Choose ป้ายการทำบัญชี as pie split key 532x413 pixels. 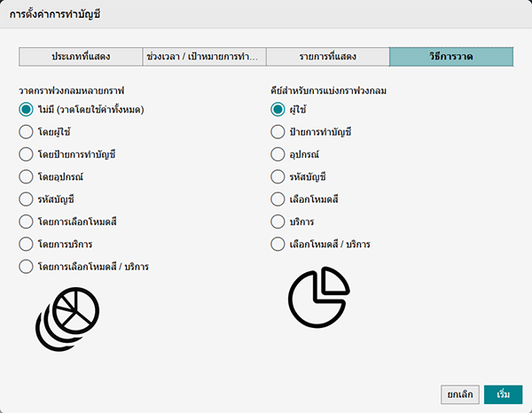click(278, 132)
